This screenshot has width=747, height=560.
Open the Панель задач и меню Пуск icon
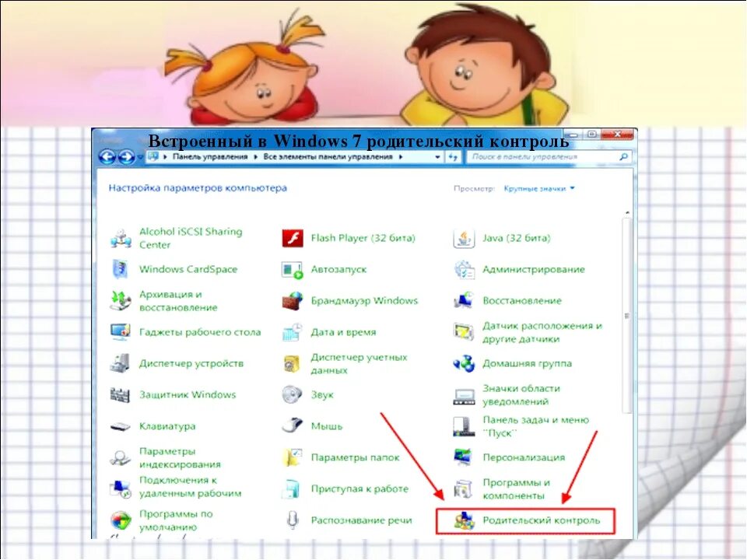(x=464, y=426)
